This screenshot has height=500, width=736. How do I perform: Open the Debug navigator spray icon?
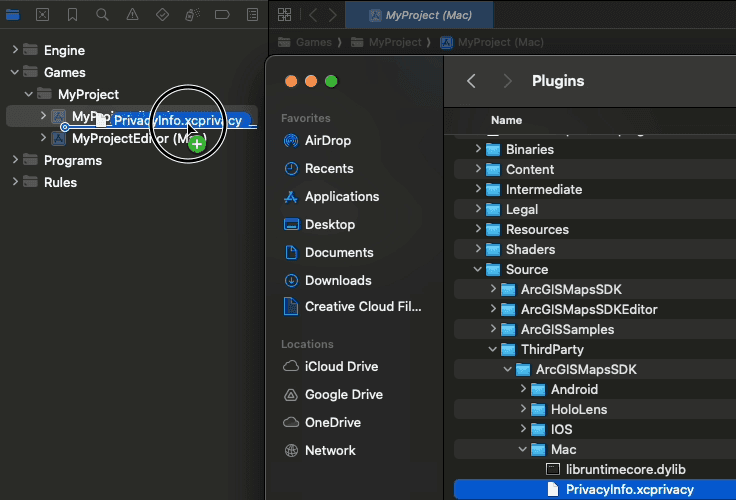coord(192,15)
